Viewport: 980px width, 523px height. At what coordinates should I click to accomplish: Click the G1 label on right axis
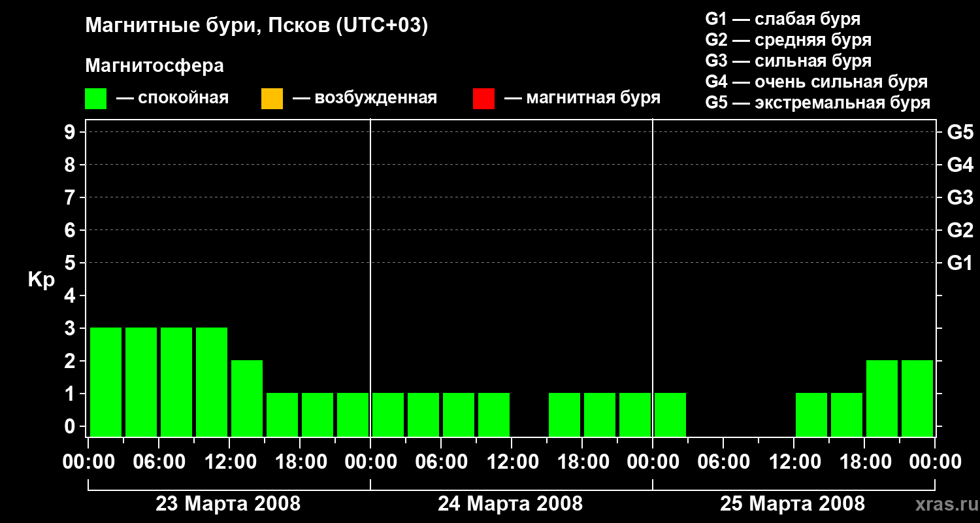click(960, 263)
